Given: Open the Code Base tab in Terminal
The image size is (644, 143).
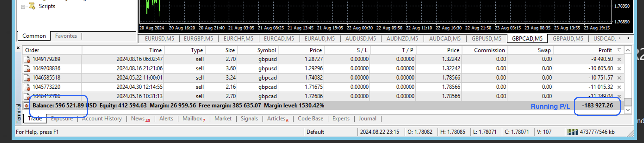Looking at the screenshot, I should 310,119.
